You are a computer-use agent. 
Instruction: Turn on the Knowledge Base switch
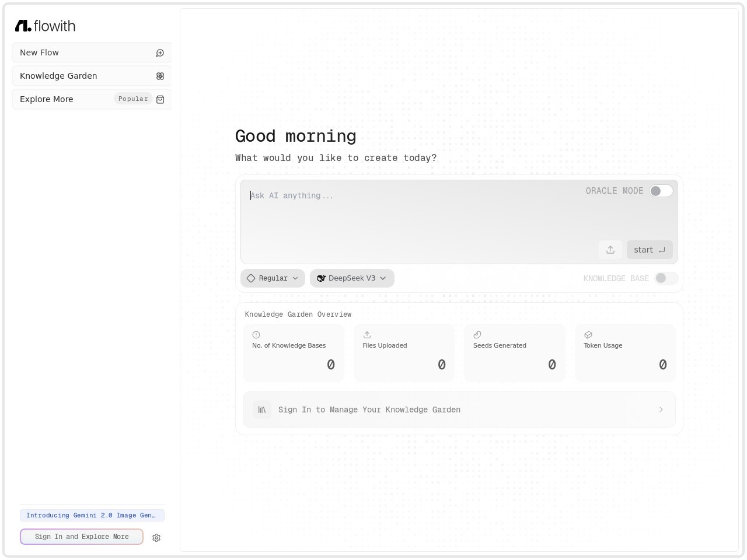coord(666,278)
